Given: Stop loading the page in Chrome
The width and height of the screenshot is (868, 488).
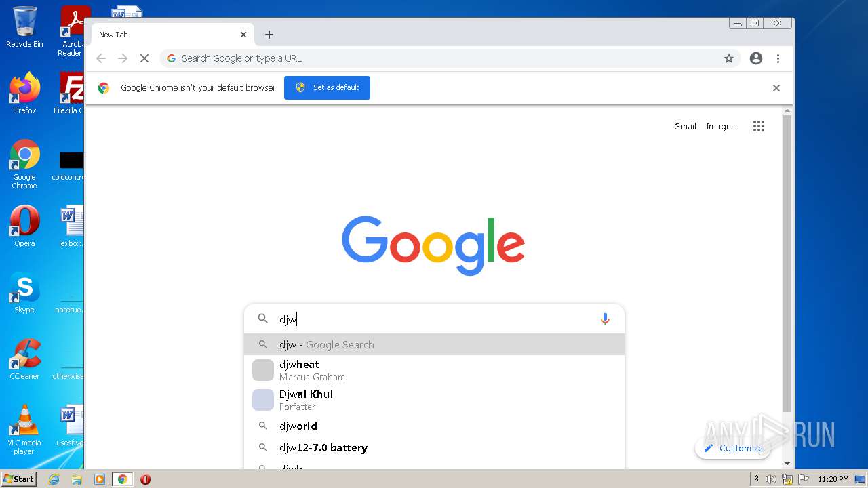Looking at the screenshot, I should click(144, 58).
